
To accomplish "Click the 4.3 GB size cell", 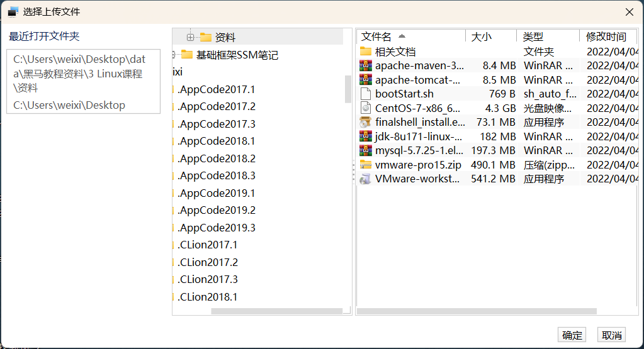I will tap(500, 108).
